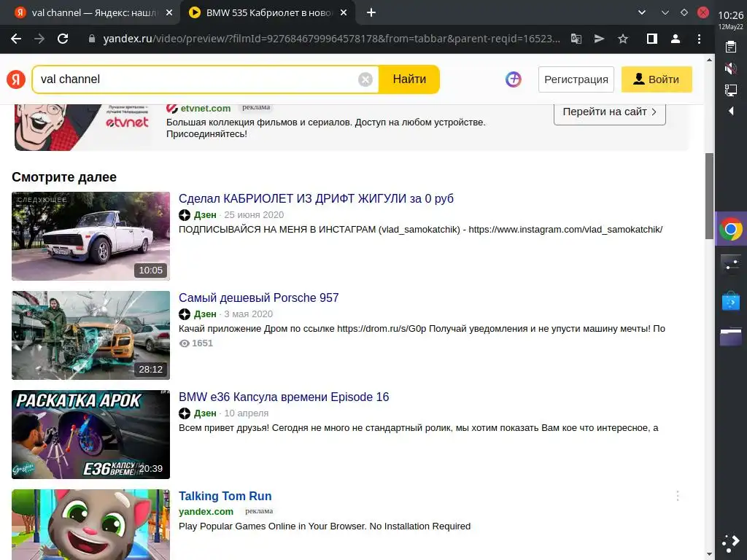This screenshot has width=747, height=560.
Task: Click the Регистрация button
Action: (x=576, y=79)
